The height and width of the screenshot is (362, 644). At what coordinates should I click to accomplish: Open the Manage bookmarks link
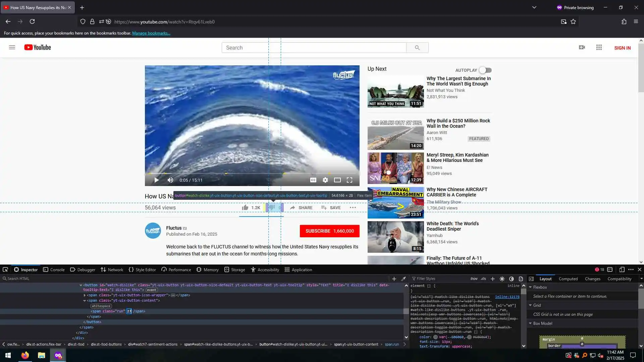(151, 33)
